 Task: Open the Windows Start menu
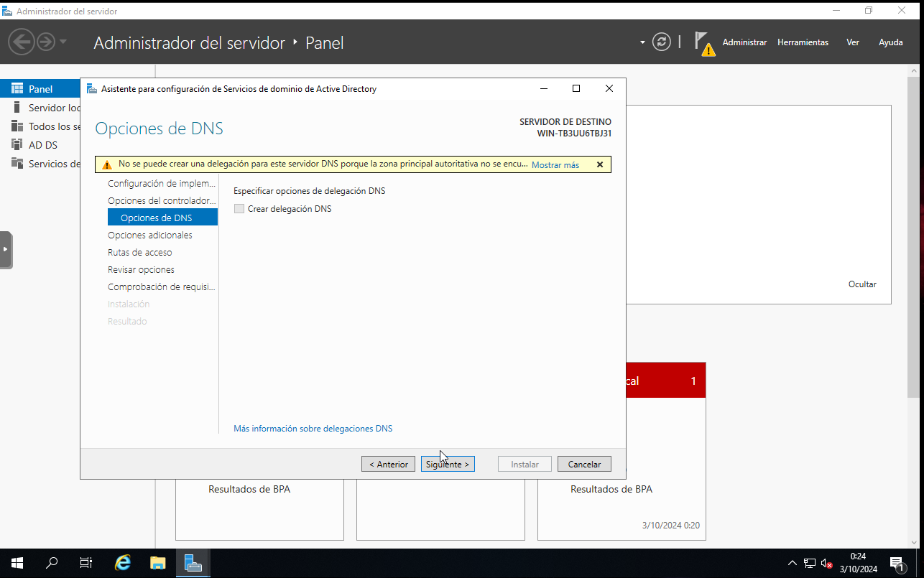(17, 563)
